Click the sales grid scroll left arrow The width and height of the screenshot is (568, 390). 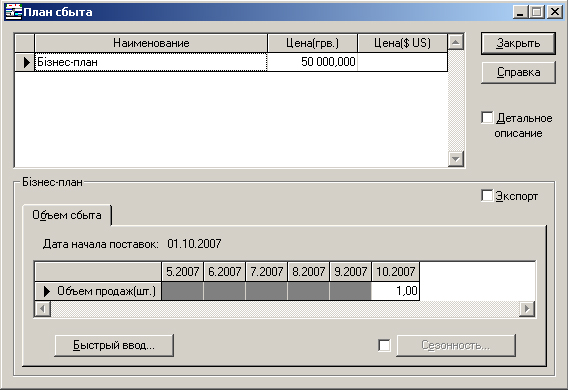(x=43, y=309)
